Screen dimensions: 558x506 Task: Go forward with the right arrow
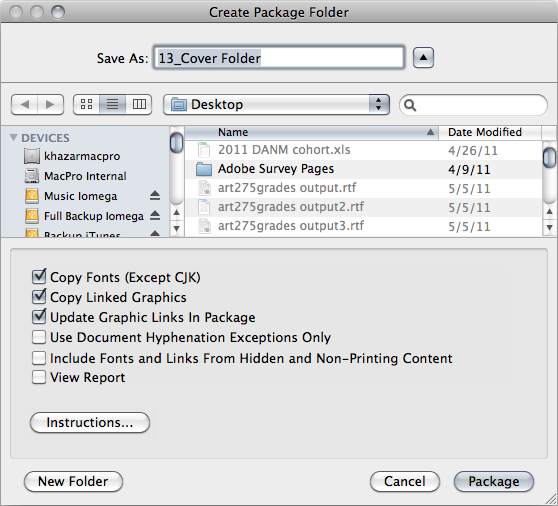click(51, 105)
